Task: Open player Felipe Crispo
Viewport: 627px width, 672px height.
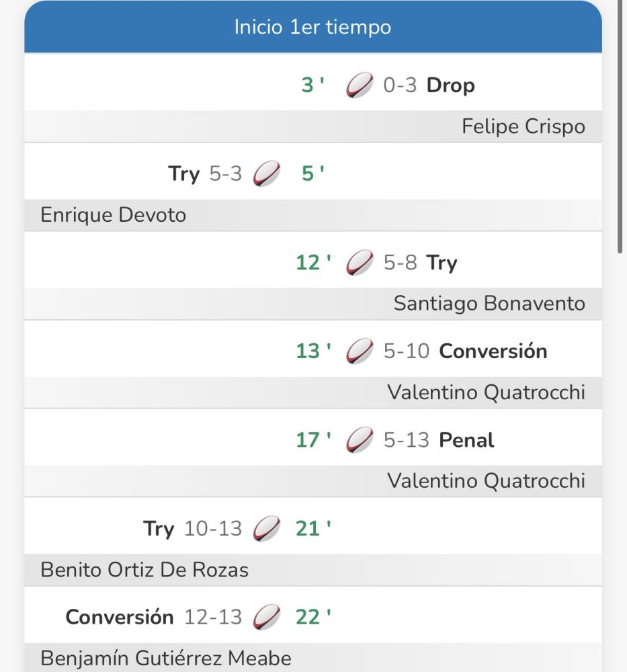Action: 524,126
